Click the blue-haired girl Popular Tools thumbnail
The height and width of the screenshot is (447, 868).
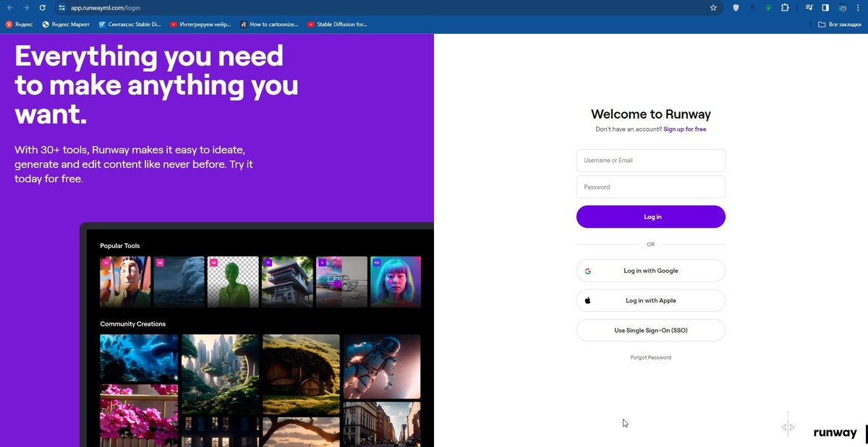pos(396,282)
